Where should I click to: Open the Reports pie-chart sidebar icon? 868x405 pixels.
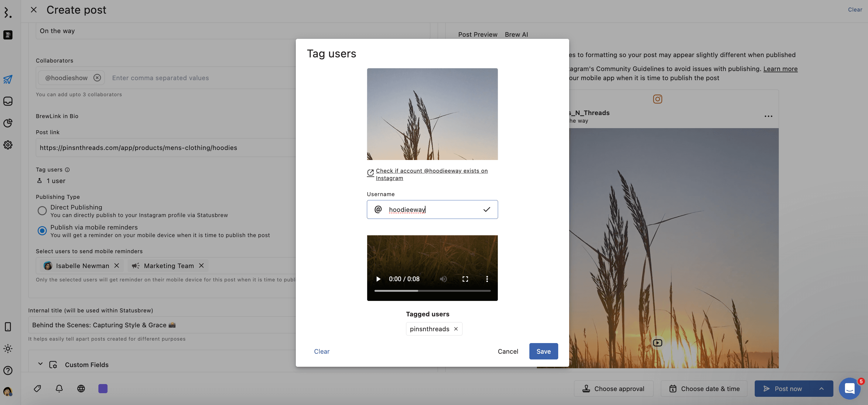(8, 123)
